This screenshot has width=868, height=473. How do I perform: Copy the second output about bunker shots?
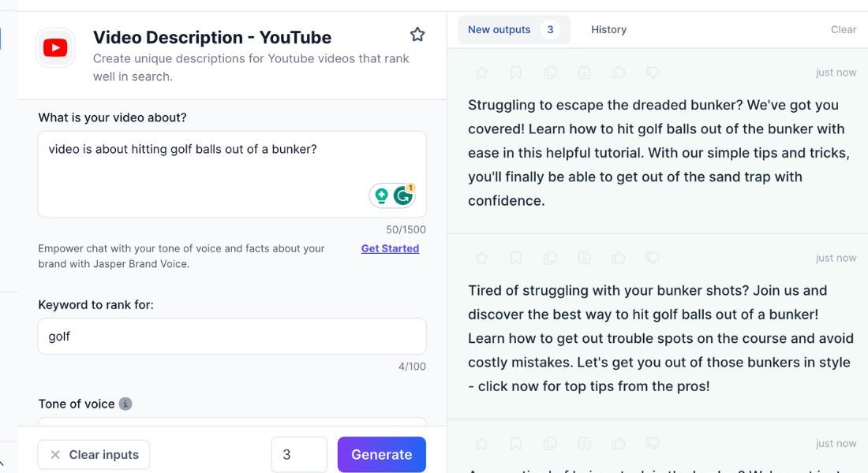550,258
